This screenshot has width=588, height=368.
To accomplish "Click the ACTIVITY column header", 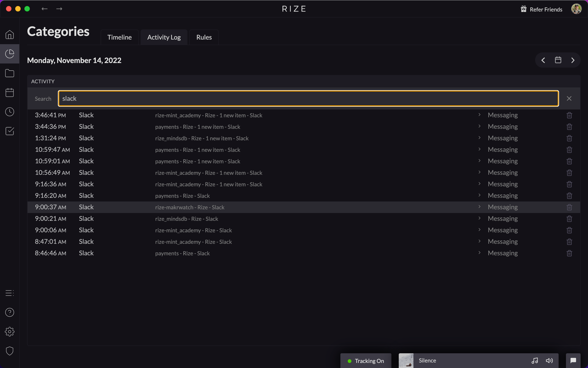I will (x=43, y=81).
